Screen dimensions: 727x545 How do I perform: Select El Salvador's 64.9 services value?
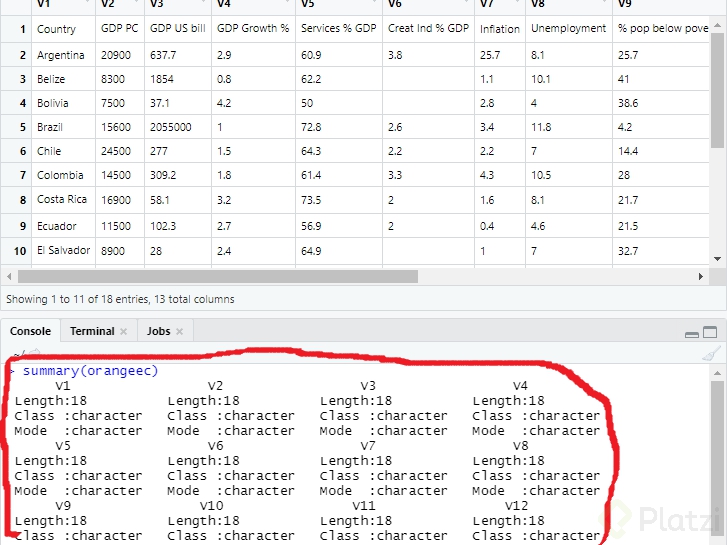(x=339, y=251)
